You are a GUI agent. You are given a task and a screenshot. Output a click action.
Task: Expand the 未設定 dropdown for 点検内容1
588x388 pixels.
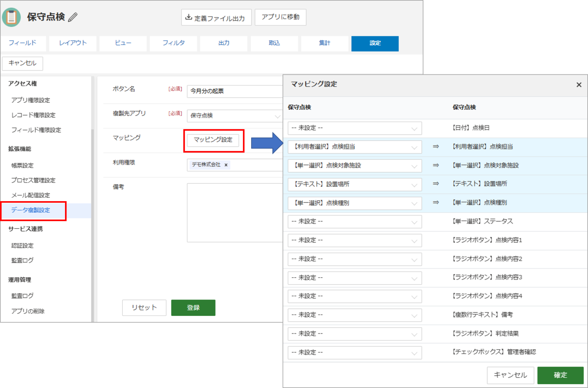pos(355,240)
